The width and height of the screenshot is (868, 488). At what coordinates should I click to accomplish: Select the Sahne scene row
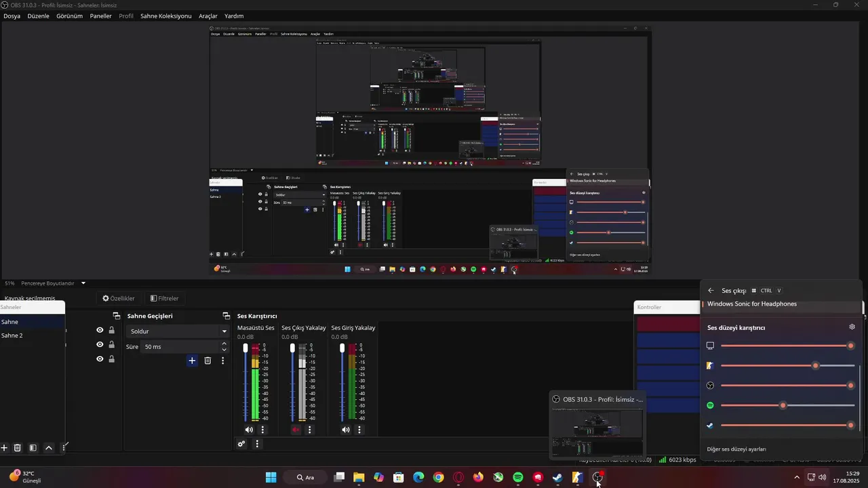click(33, 322)
